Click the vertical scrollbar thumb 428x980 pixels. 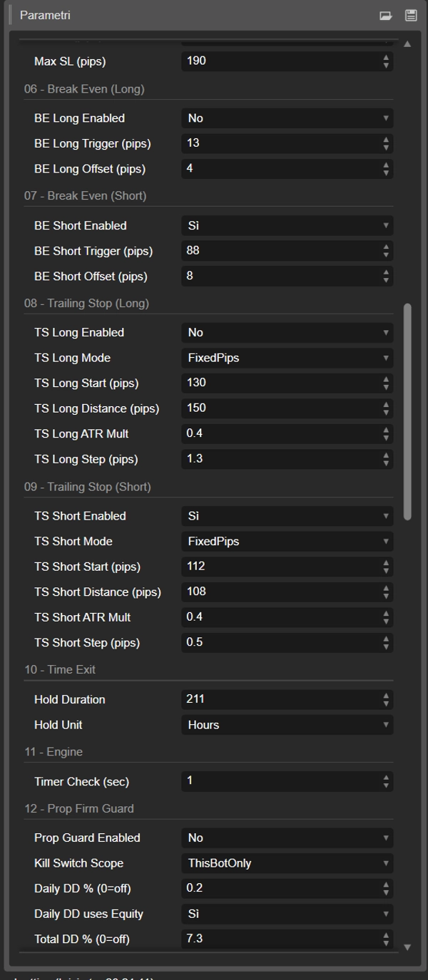click(x=407, y=411)
